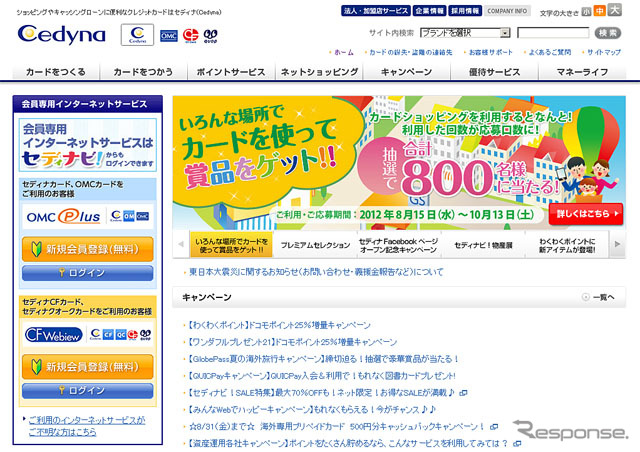
Task: Open キャンペーン menu tab
Action: (407, 72)
